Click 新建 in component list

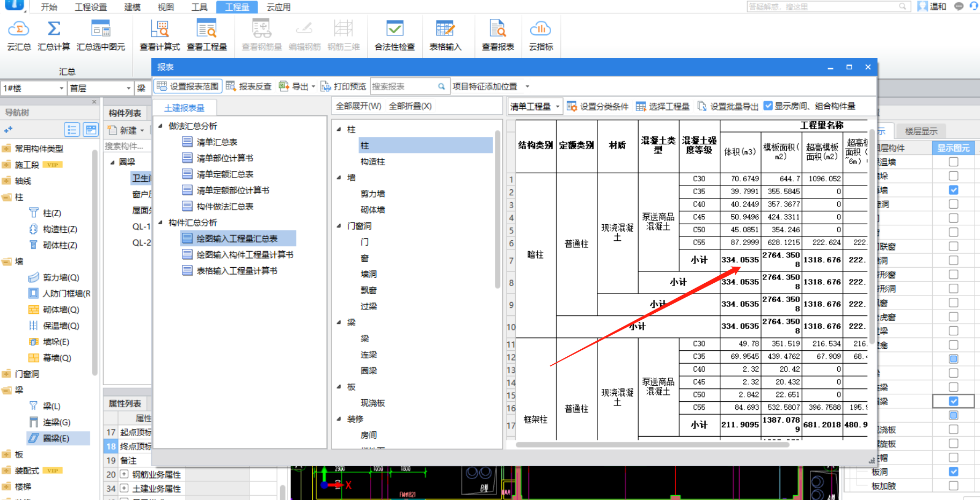(126, 130)
